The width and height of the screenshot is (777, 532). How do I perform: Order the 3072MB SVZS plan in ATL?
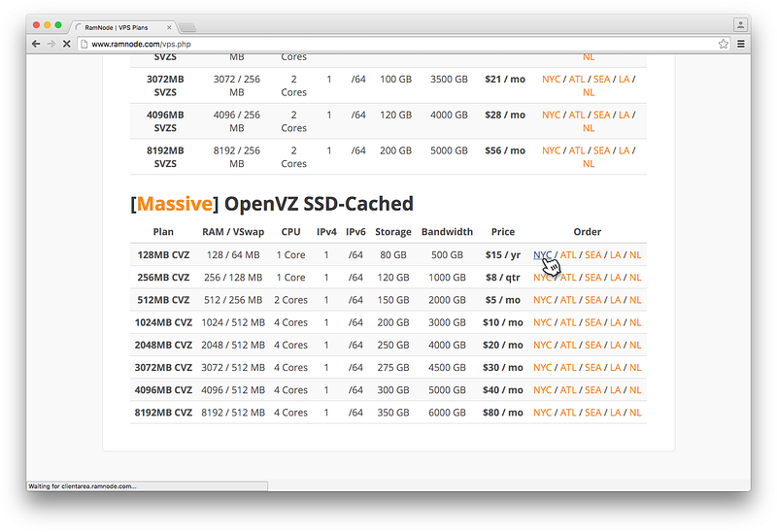(x=577, y=80)
